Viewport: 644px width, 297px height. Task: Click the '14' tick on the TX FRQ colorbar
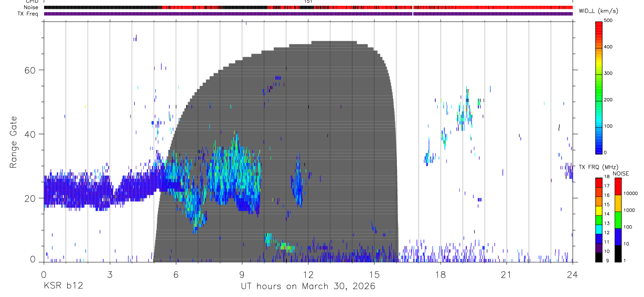(x=608, y=214)
